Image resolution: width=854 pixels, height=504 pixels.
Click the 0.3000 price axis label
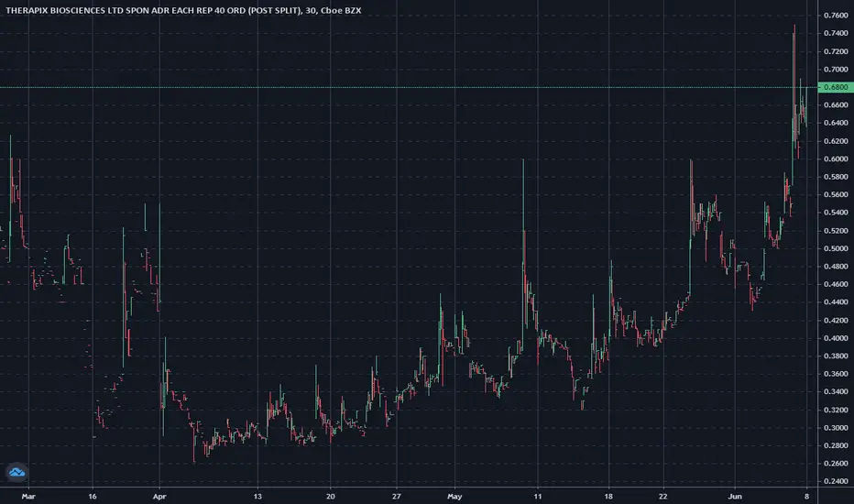click(836, 428)
